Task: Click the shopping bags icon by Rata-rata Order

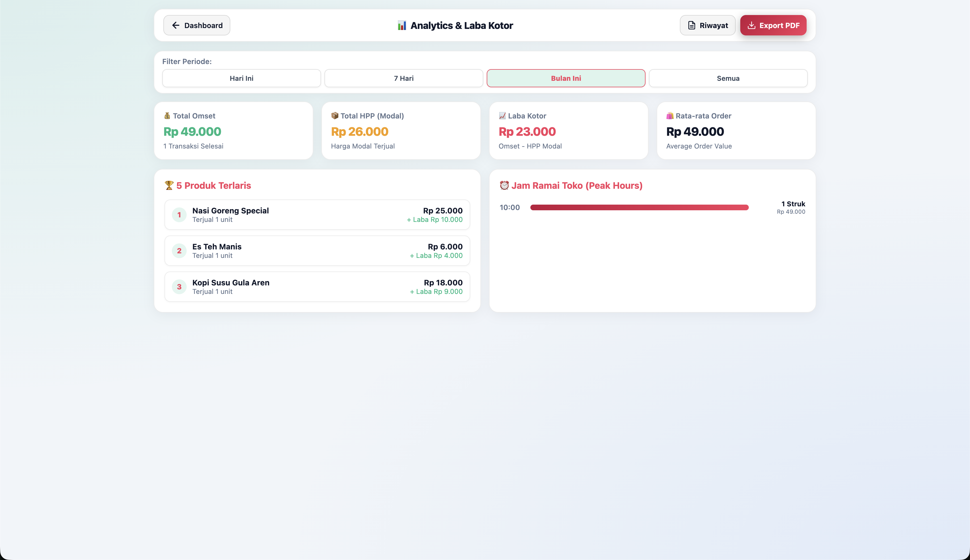Action: (670, 116)
